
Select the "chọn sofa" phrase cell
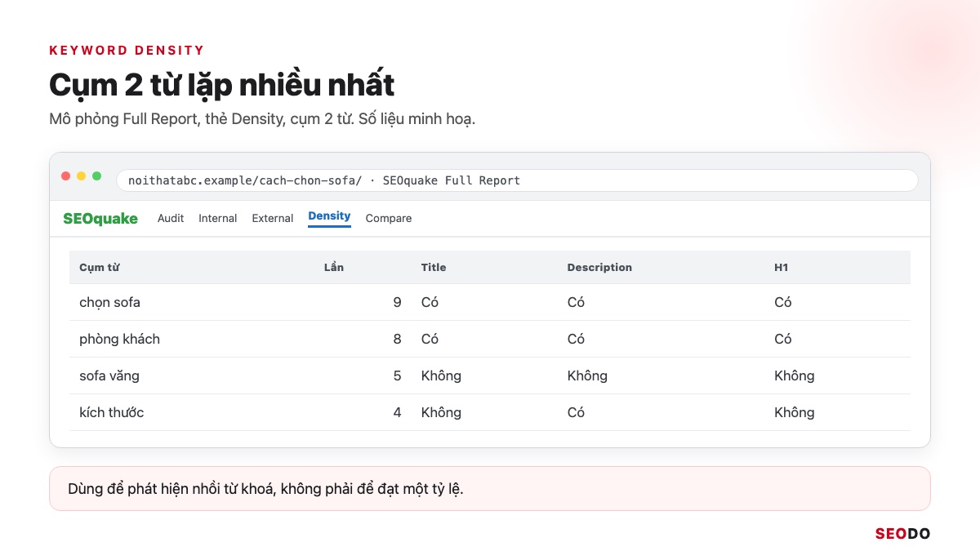[x=109, y=302]
